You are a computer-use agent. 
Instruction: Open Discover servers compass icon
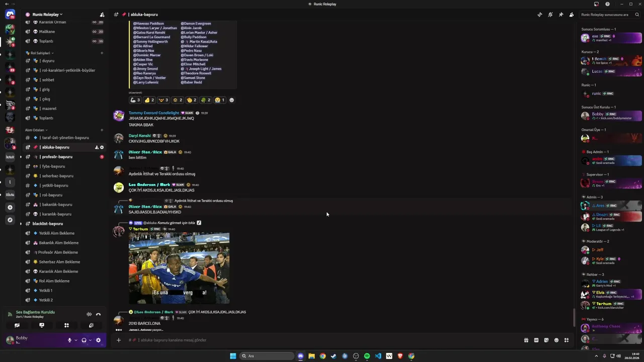[10, 220]
